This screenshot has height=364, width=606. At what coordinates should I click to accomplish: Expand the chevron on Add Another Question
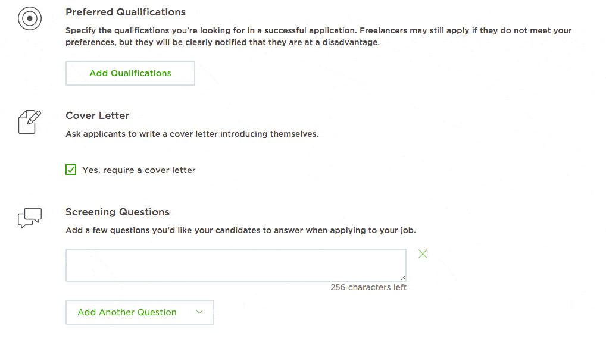[199, 312]
